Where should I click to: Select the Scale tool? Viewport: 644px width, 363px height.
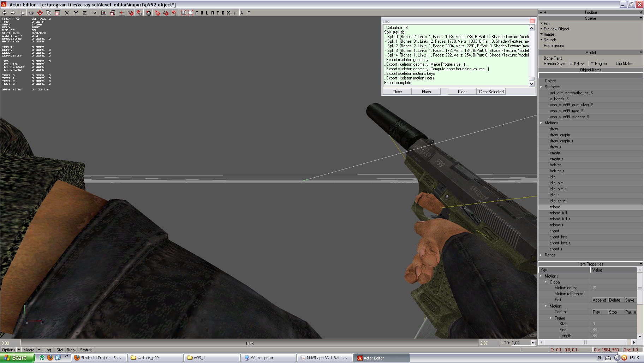[58, 13]
